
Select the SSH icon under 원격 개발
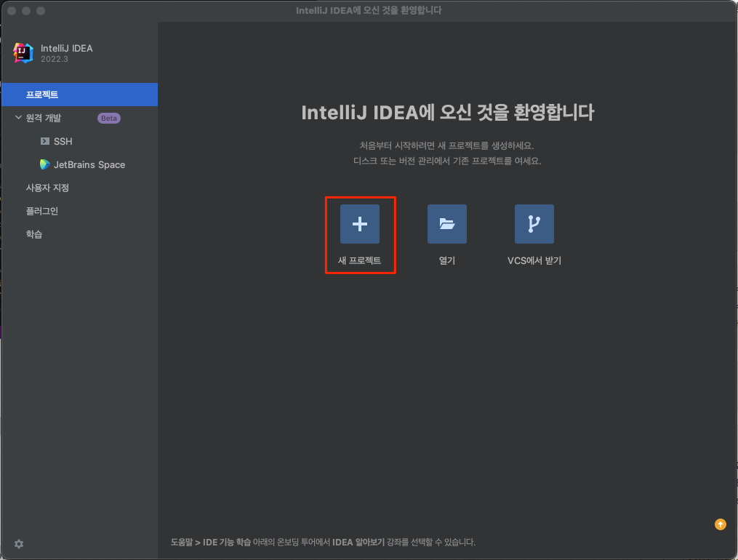pyautogui.click(x=46, y=141)
